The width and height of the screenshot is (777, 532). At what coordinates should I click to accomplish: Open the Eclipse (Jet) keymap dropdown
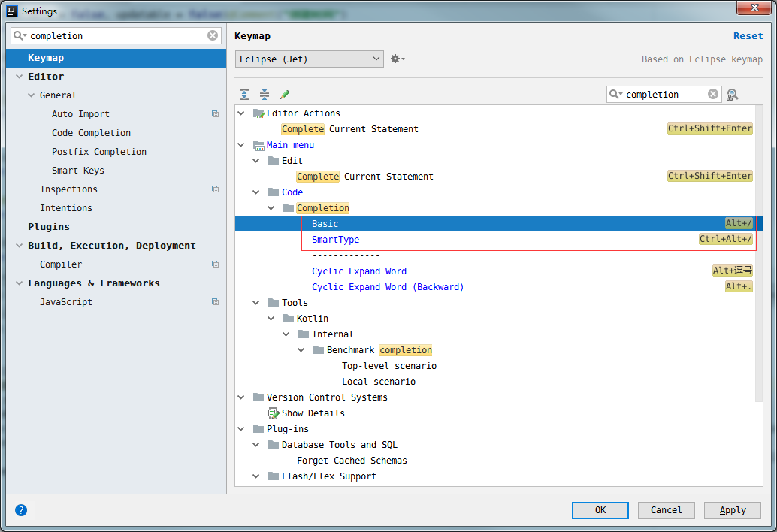(309, 59)
